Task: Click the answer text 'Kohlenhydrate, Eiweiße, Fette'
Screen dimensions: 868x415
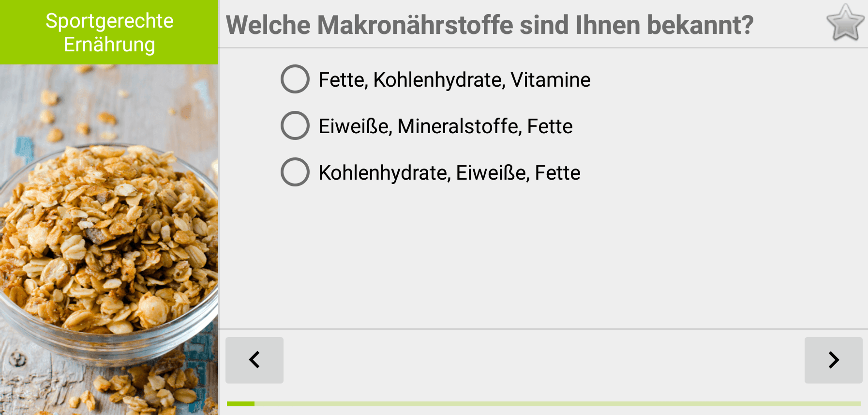Action: point(449,173)
